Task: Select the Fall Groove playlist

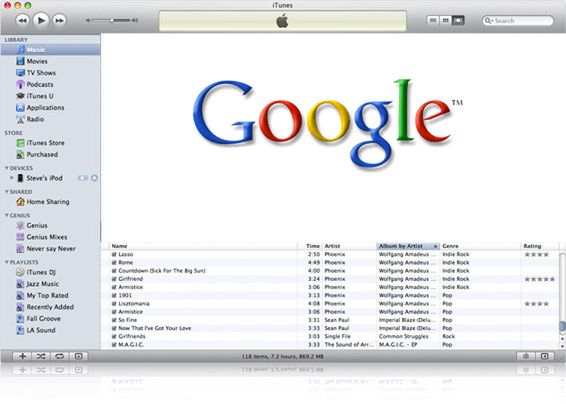Action: (x=51, y=318)
